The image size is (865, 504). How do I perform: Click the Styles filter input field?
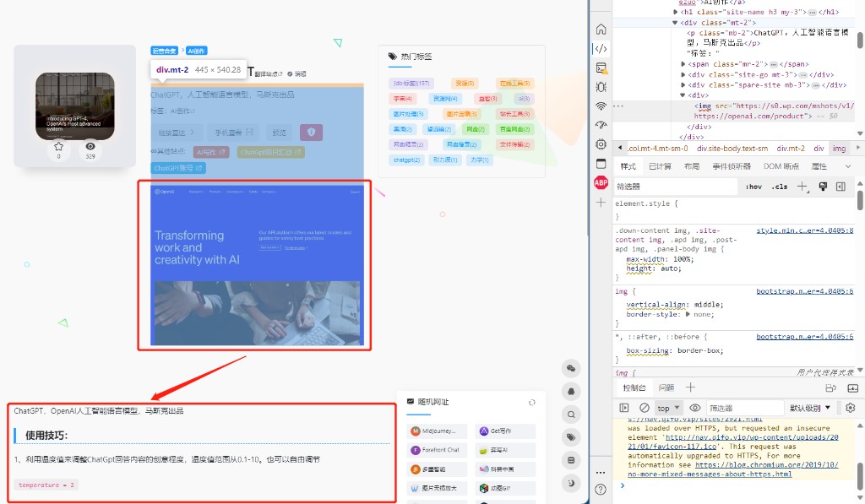(675, 187)
